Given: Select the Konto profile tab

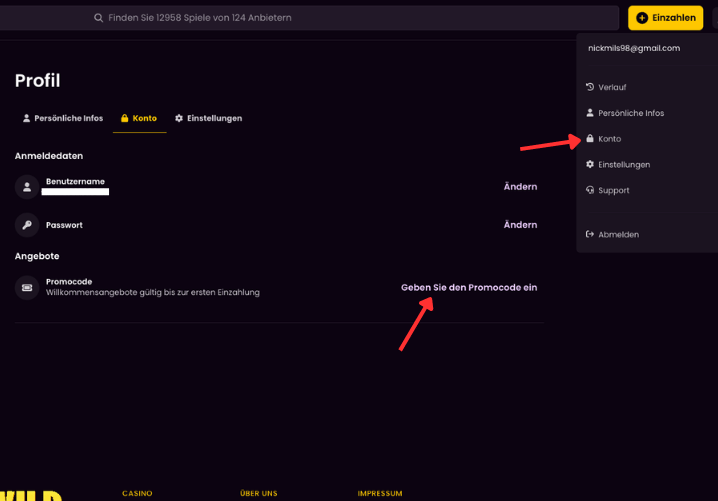Looking at the screenshot, I should (139, 118).
